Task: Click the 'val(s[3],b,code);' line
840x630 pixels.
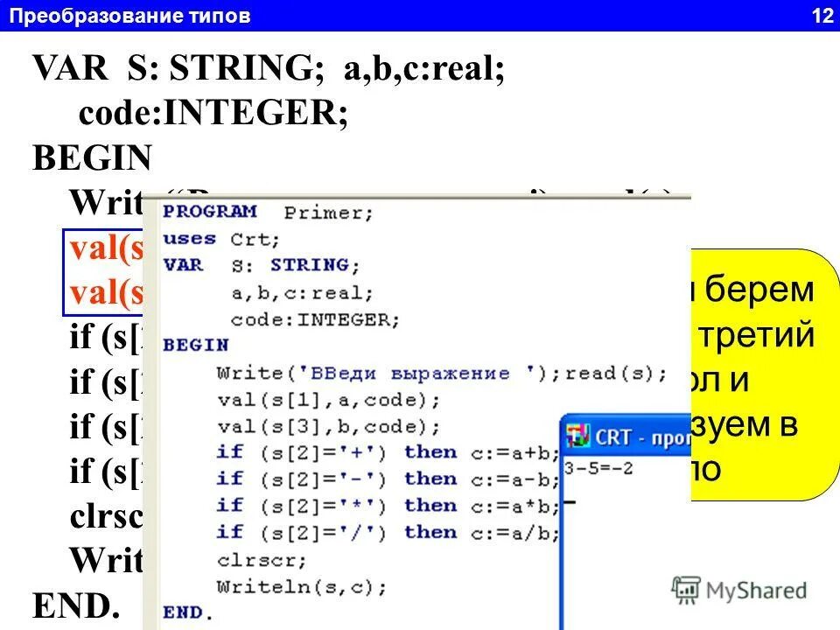Action: [328, 427]
